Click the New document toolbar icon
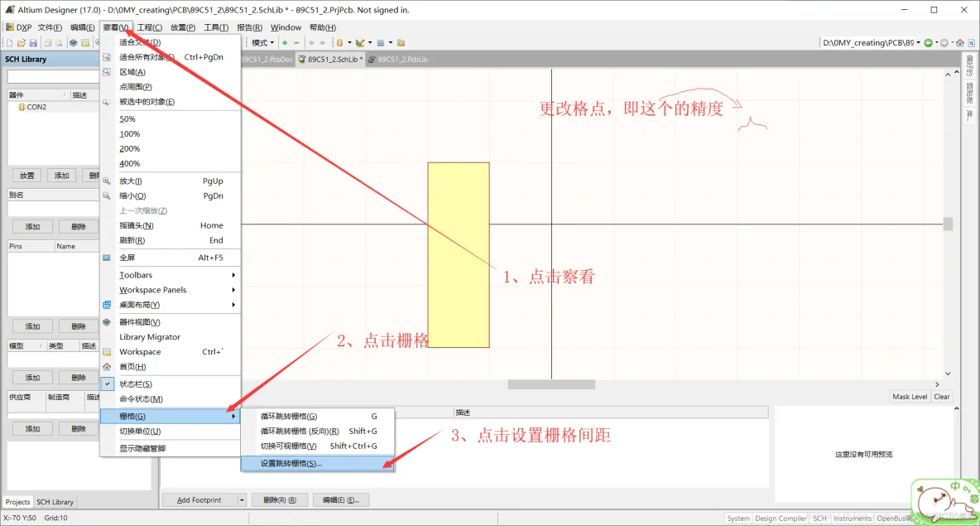The image size is (980, 526). point(9,43)
